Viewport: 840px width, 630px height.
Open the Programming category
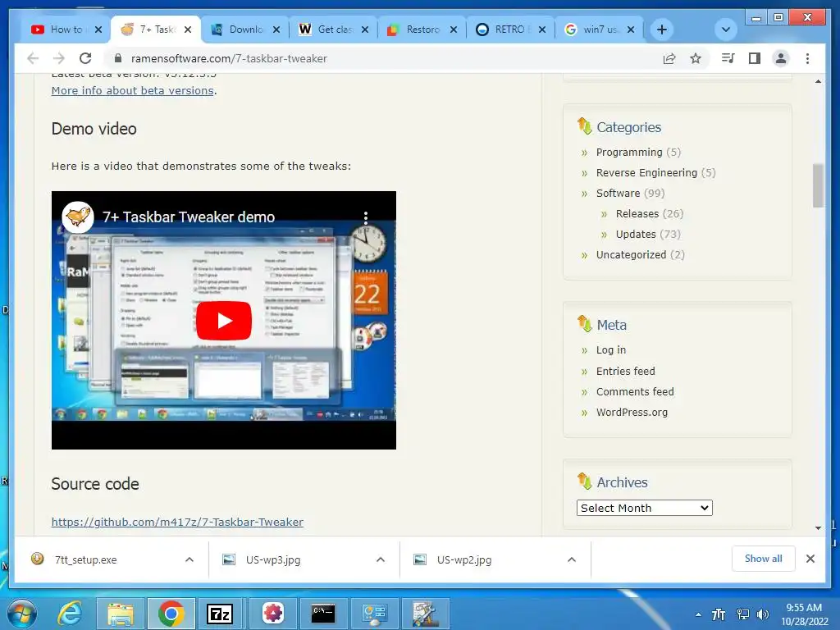pyautogui.click(x=629, y=152)
